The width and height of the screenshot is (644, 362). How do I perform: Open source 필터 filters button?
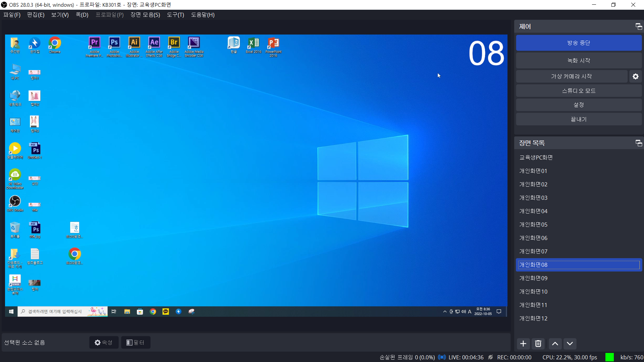[136, 342]
